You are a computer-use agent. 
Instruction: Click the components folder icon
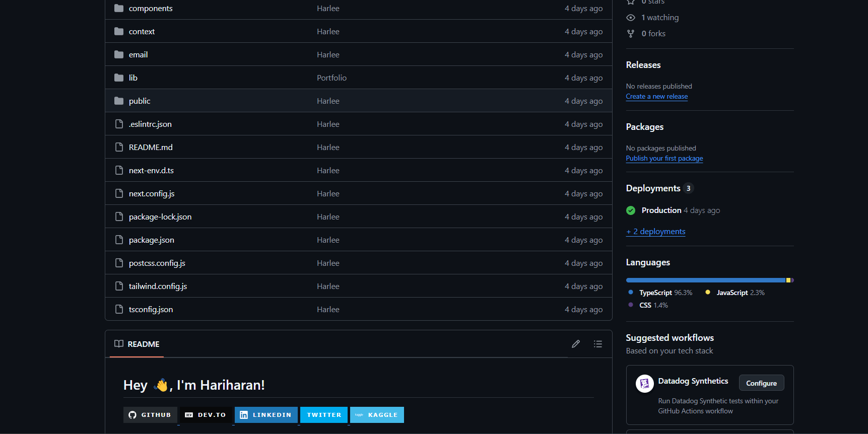pyautogui.click(x=119, y=9)
